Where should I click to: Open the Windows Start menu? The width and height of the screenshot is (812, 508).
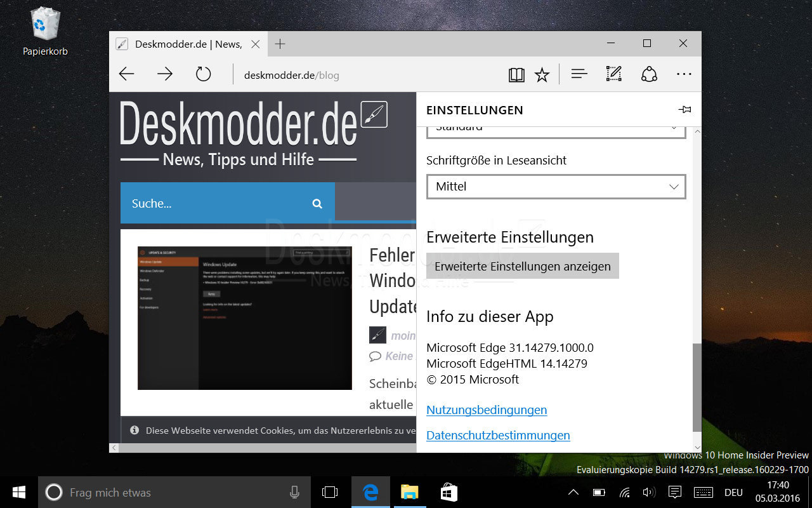click(x=18, y=492)
